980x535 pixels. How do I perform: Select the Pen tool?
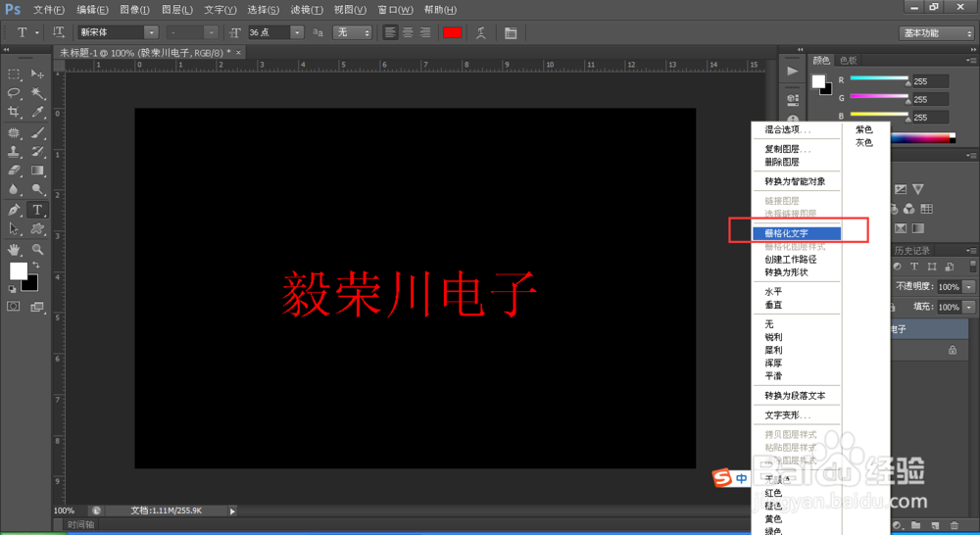click(x=14, y=210)
